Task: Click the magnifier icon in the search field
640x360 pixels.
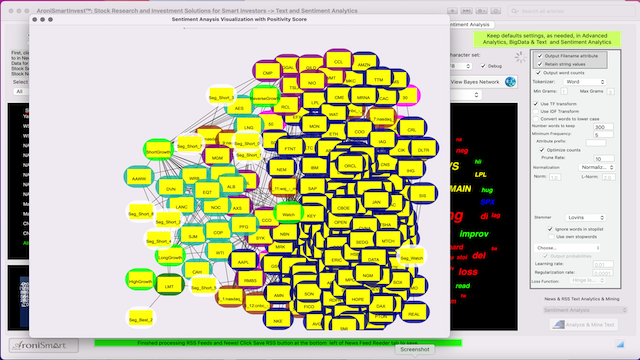Action: tap(515, 11)
